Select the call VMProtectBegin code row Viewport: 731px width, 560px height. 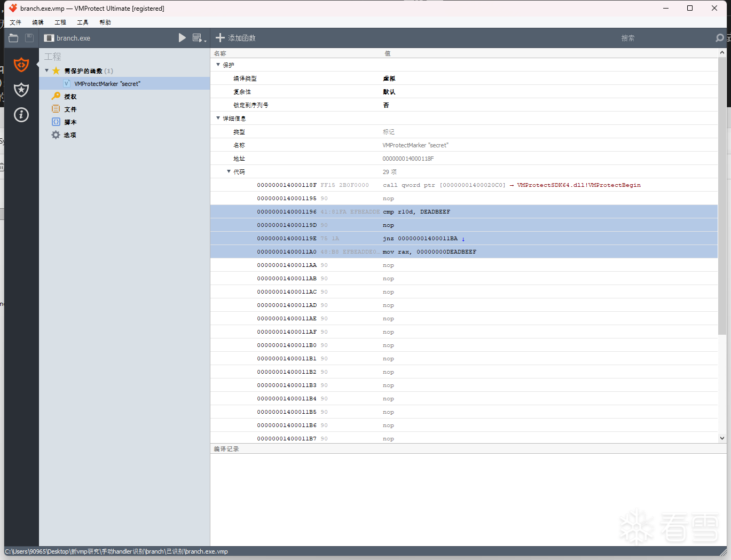(464, 185)
